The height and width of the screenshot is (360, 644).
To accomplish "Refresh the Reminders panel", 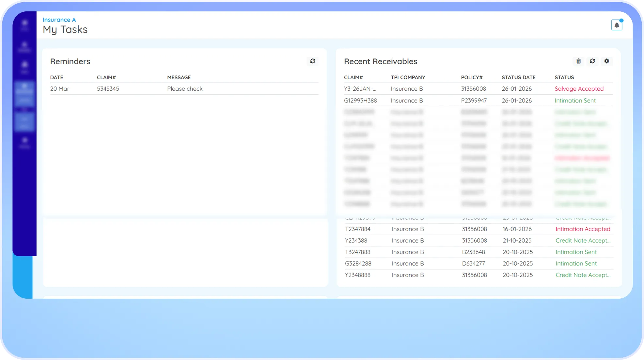I will point(313,61).
